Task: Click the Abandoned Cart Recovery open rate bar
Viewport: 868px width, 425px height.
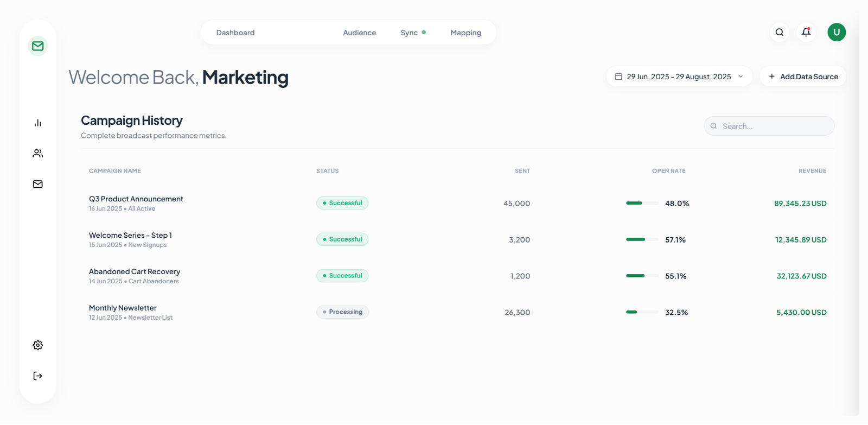Action: [642, 276]
